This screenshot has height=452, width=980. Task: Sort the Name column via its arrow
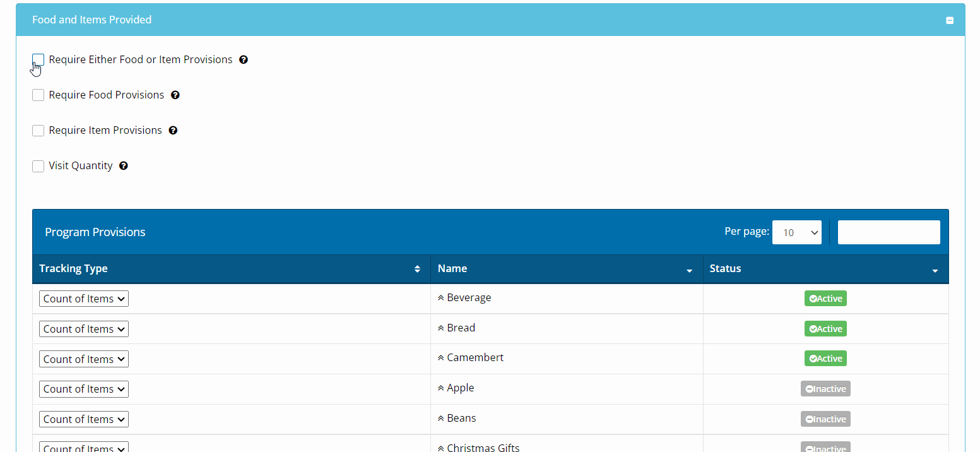(689, 271)
